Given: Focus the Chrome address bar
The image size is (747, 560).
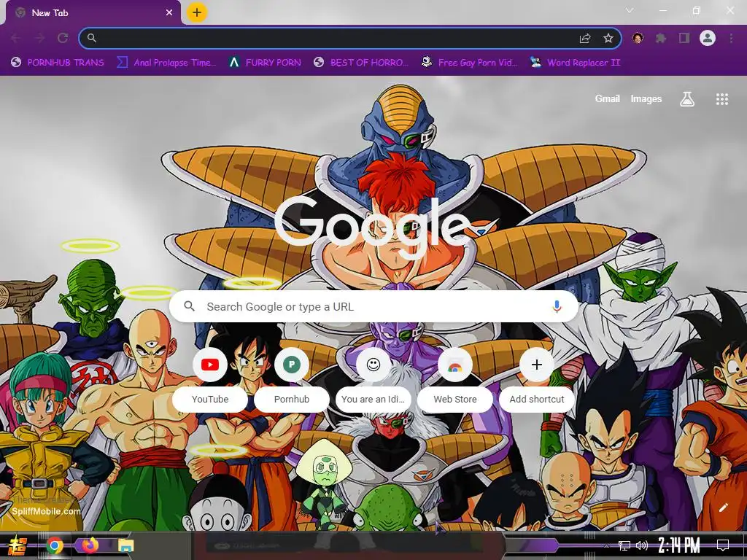Looking at the screenshot, I should [349, 38].
